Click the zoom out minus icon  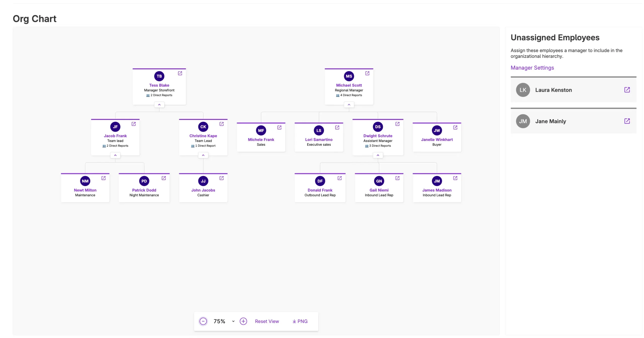203,321
